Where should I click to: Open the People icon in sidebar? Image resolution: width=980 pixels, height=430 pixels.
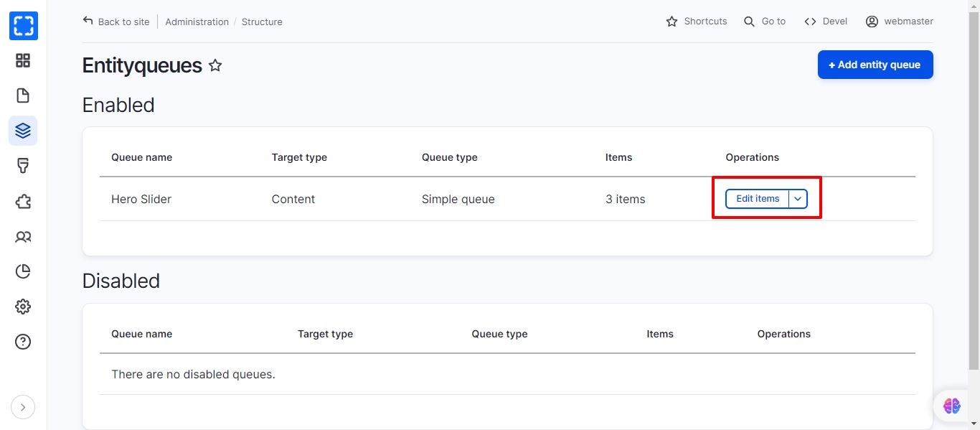pos(23,236)
